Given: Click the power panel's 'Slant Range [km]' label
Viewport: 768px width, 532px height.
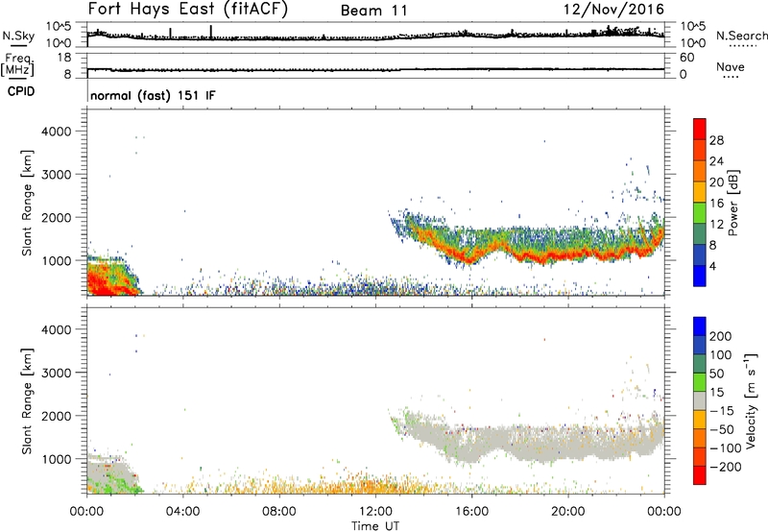Looking at the screenshot, I should [27, 203].
